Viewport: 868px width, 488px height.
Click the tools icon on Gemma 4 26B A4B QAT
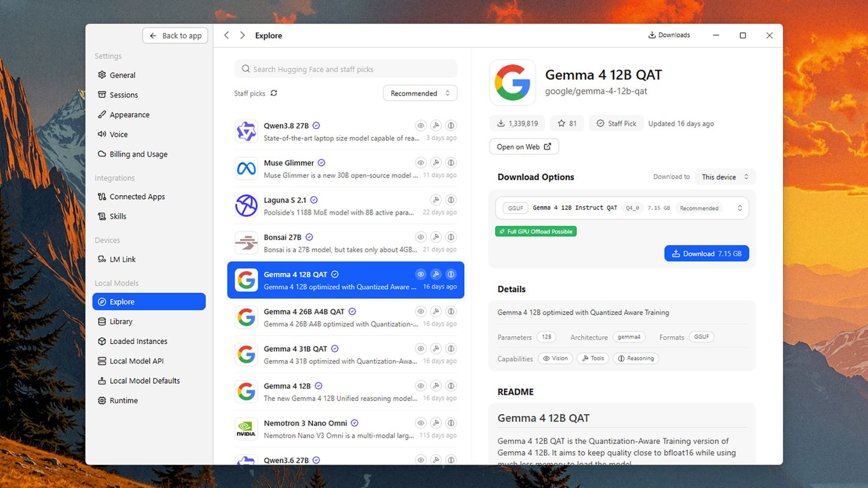coord(436,311)
